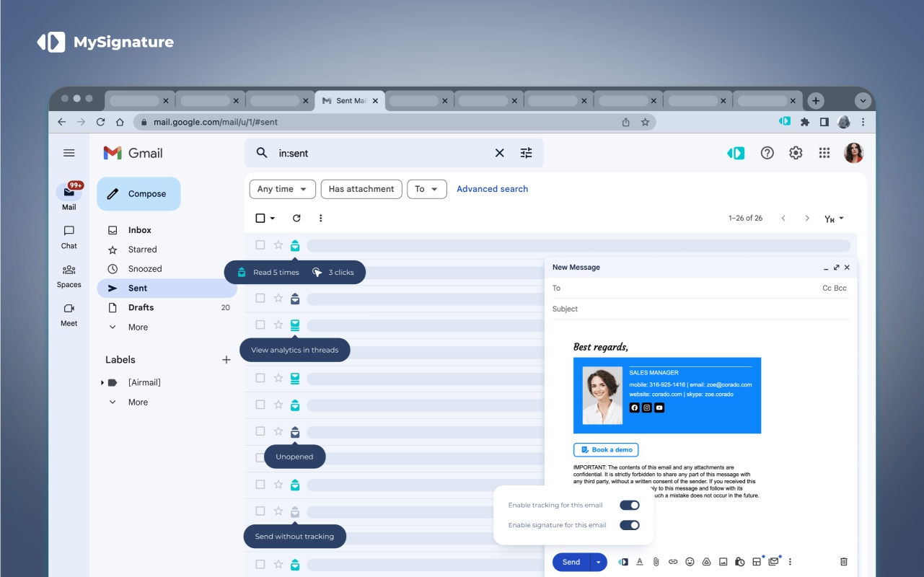
Task: Open the Advanced search link
Action: coord(492,189)
